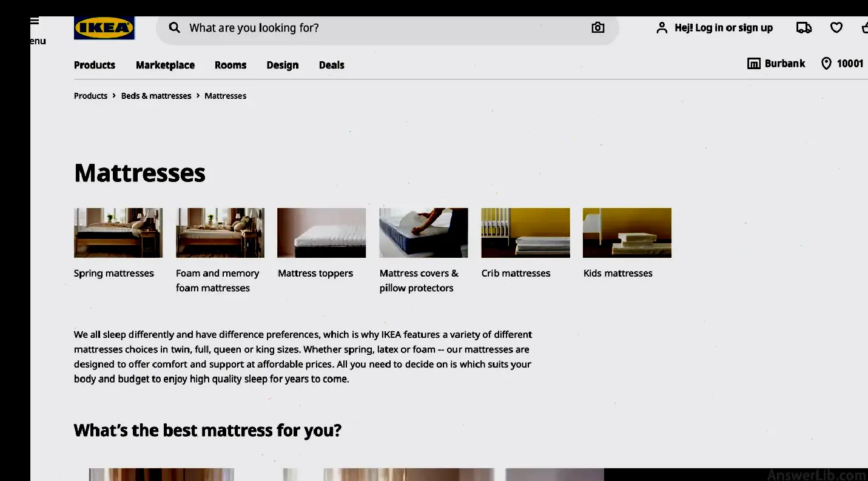Click 'Foam and memory foam mattresses' label

coord(218,281)
